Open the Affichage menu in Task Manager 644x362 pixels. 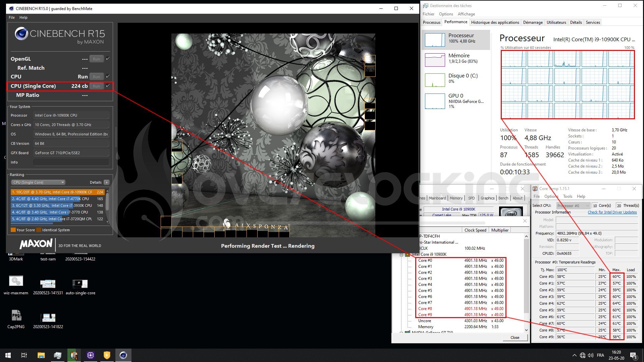point(466,14)
